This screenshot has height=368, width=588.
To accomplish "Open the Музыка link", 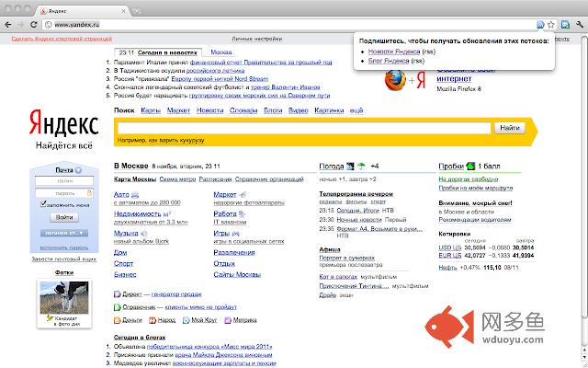I will (126, 233).
